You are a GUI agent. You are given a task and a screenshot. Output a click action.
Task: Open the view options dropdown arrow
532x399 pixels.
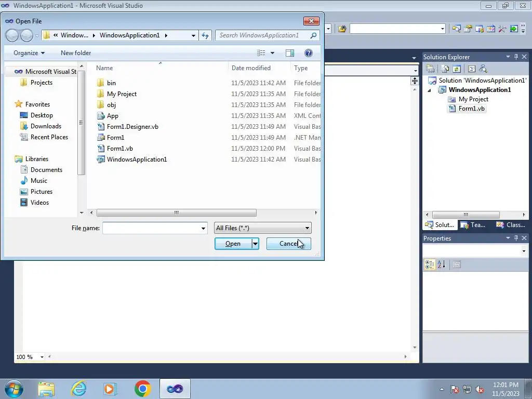pyautogui.click(x=272, y=53)
